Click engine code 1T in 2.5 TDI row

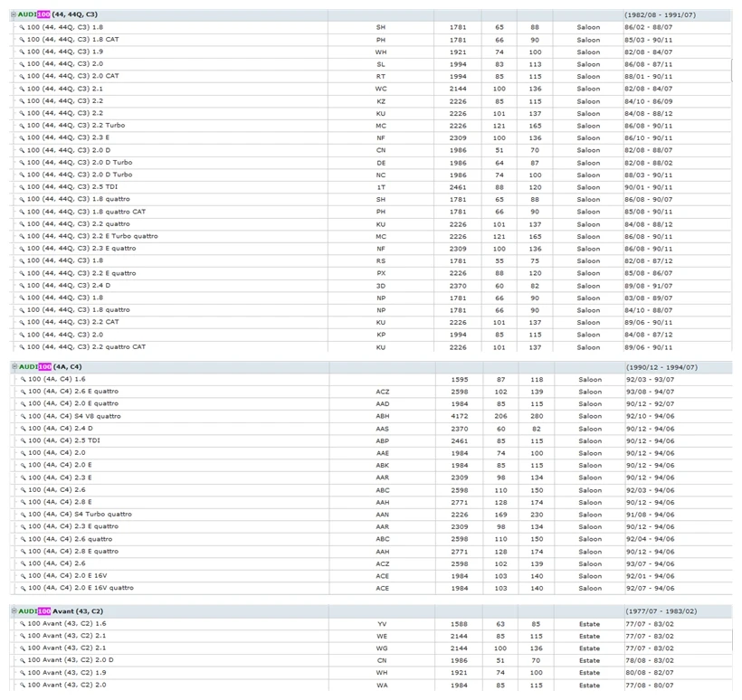pos(381,187)
